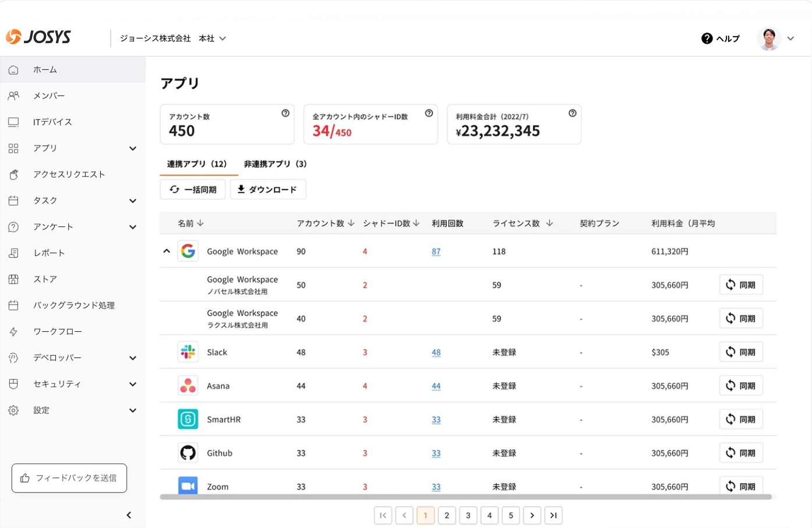The width and height of the screenshot is (812, 528).
Task: Open Google Workspace usage count 87 link
Action: (436, 251)
